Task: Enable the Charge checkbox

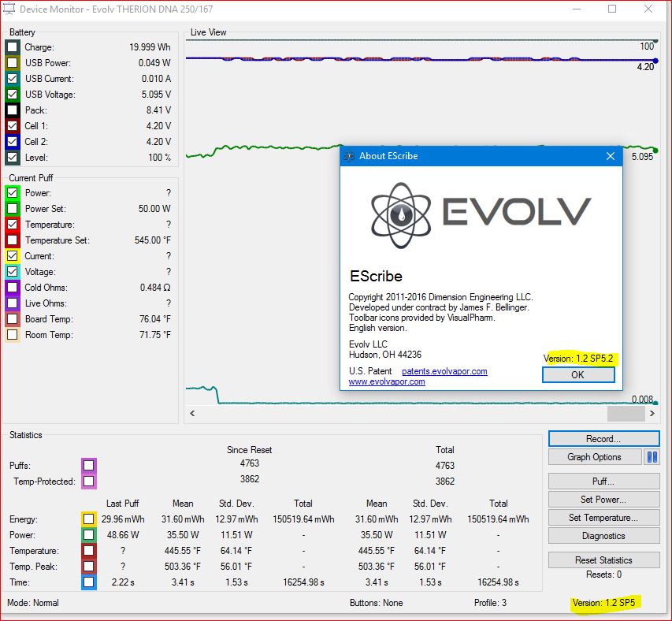Action: [x=13, y=47]
